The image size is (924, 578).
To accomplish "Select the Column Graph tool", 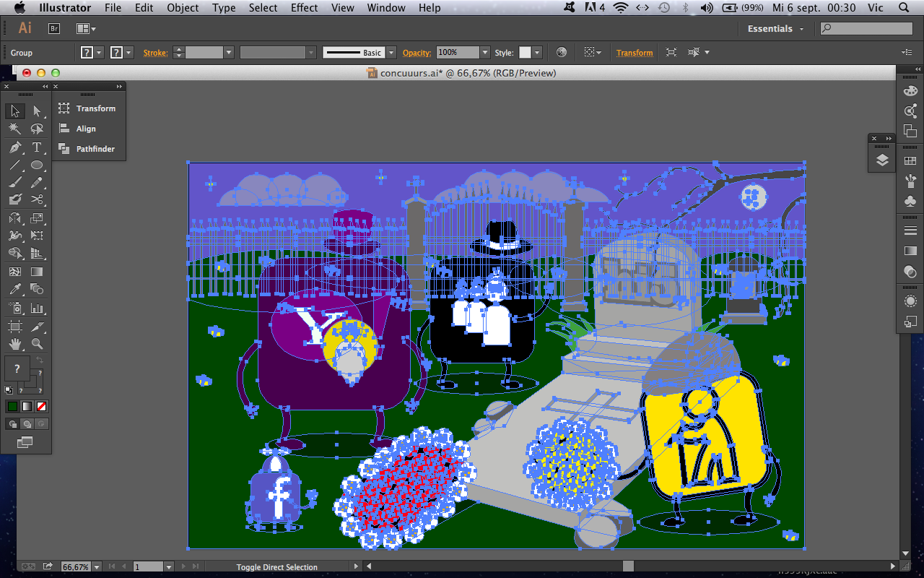I will (x=37, y=308).
